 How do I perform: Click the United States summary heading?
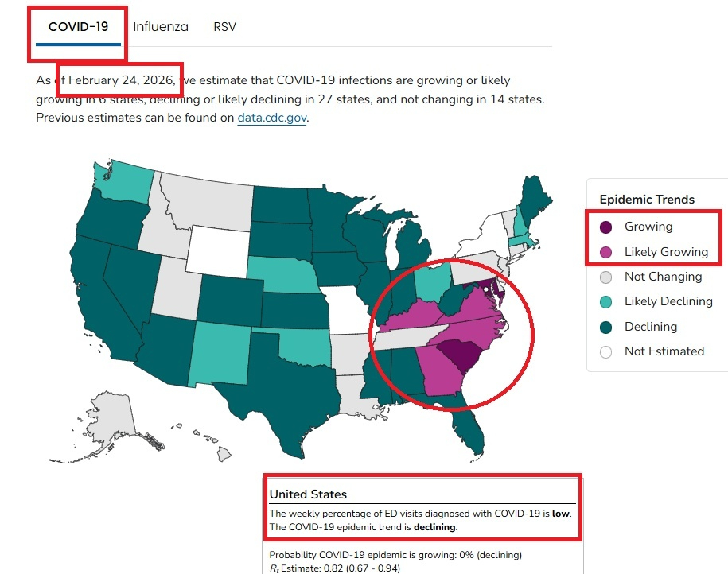click(308, 494)
